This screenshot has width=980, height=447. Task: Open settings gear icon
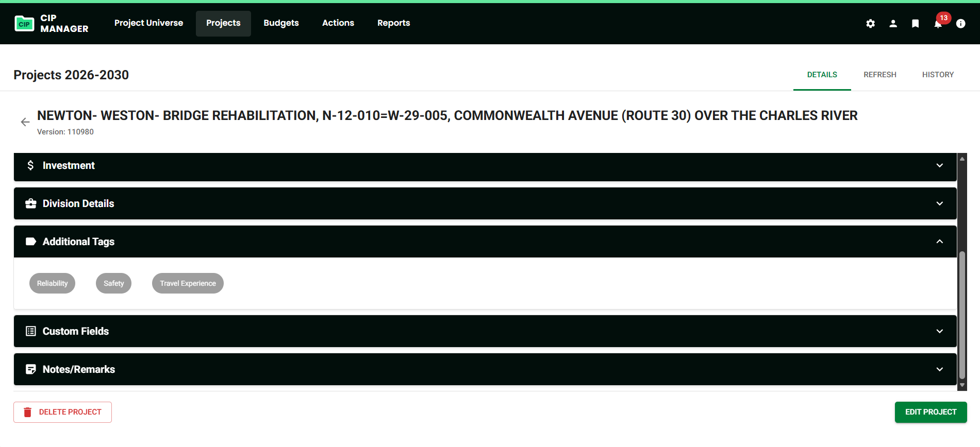tap(870, 24)
